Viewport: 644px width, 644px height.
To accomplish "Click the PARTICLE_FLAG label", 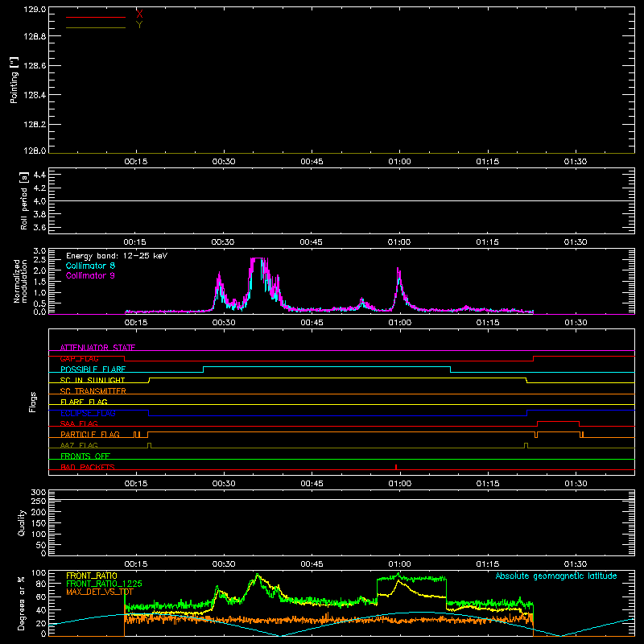I will tap(90, 435).
